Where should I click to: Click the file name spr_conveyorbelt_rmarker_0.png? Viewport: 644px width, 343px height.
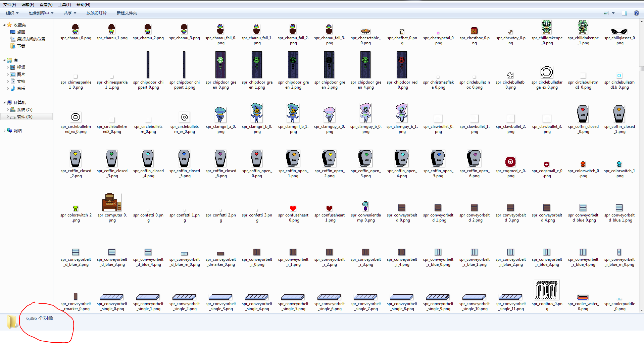click(76, 306)
